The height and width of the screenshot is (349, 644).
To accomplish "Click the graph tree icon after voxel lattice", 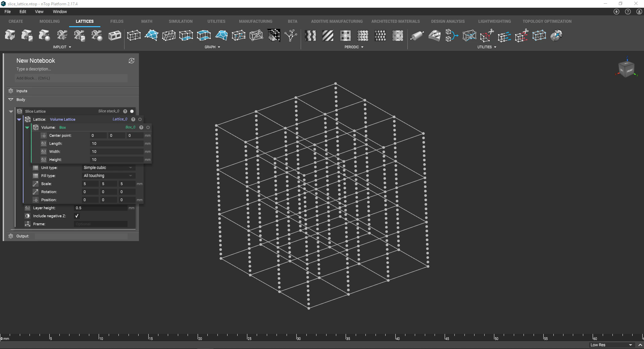I will (291, 35).
